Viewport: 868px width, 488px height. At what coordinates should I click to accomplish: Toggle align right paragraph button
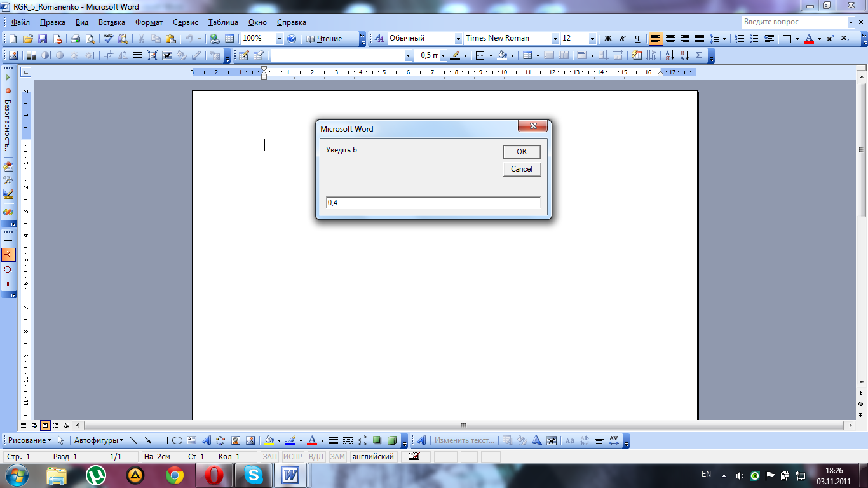(684, 39)
